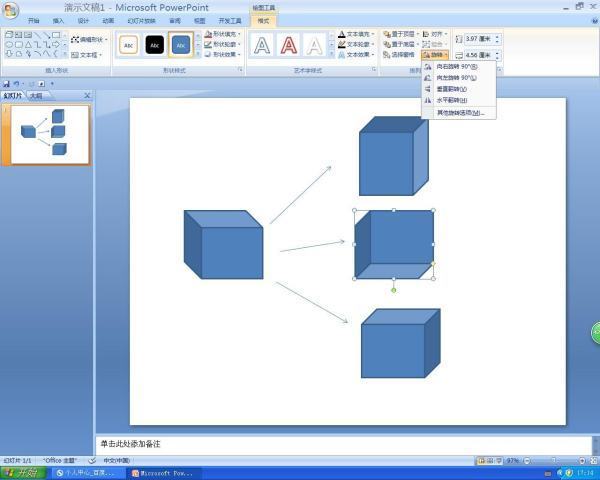Open Text Fill (文本填充) dropdown
This screenshot has height=480, width=600.
coord(356,34)
